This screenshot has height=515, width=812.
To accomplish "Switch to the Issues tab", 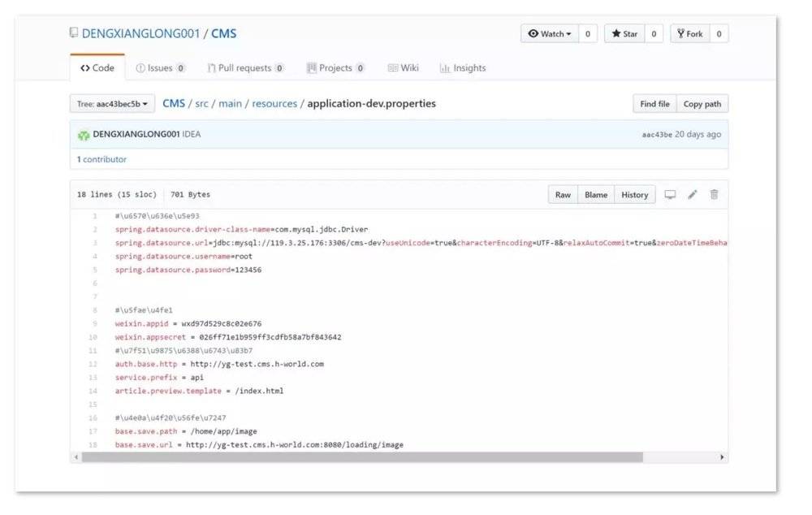I will [x=160, y=68].
